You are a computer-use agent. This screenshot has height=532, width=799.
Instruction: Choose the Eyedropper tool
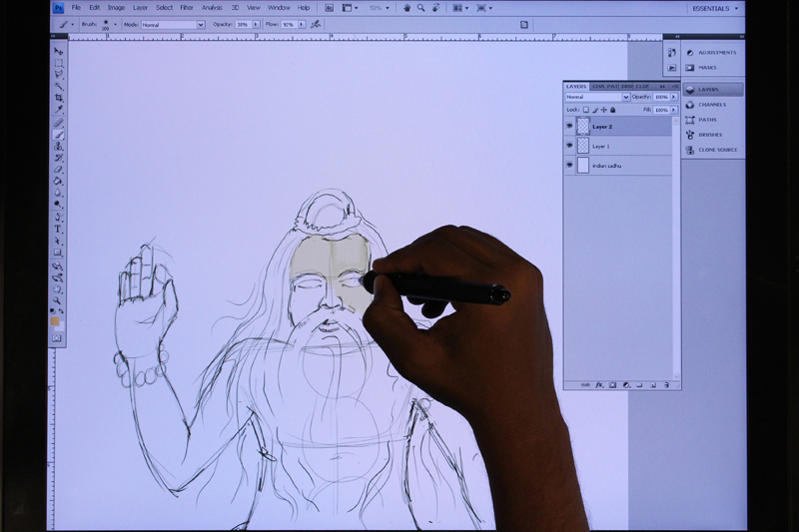tap(58, 110)
